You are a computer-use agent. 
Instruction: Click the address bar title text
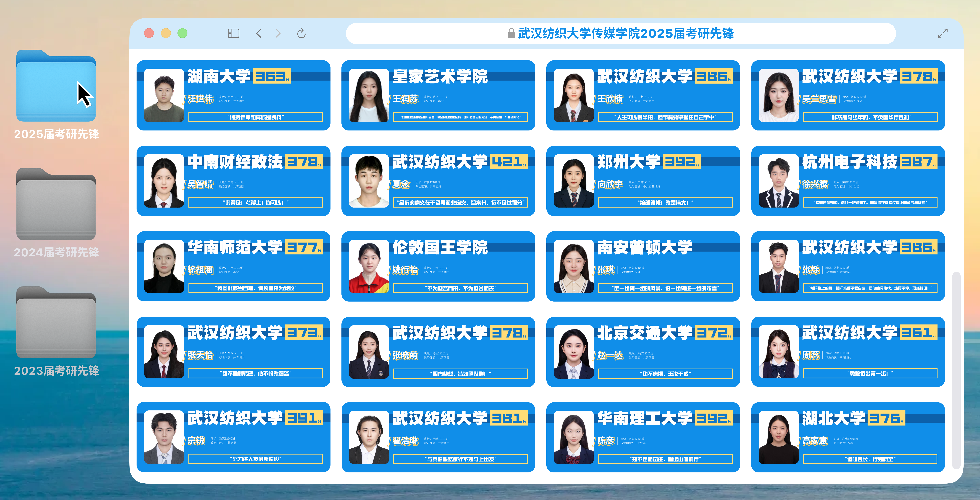coord(626,33)
